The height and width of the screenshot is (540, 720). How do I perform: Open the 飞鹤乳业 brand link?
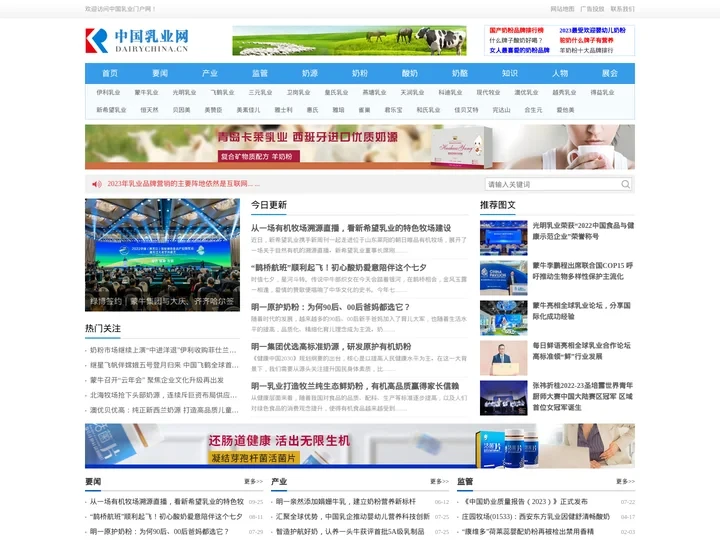click(222, 92)
